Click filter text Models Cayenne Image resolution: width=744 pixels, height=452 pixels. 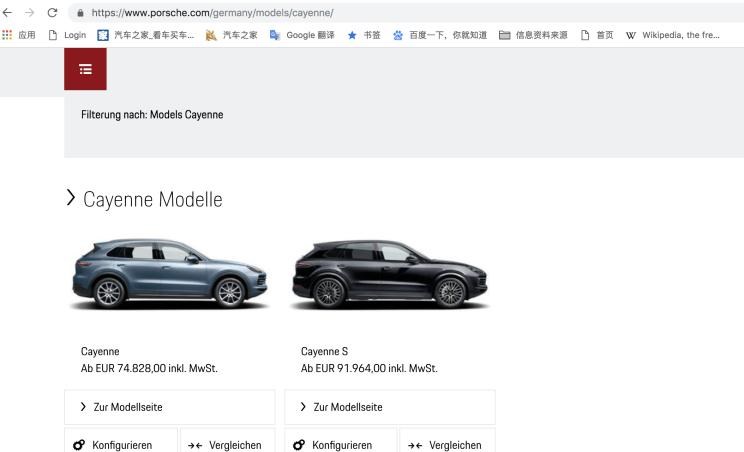click(186, 115)
